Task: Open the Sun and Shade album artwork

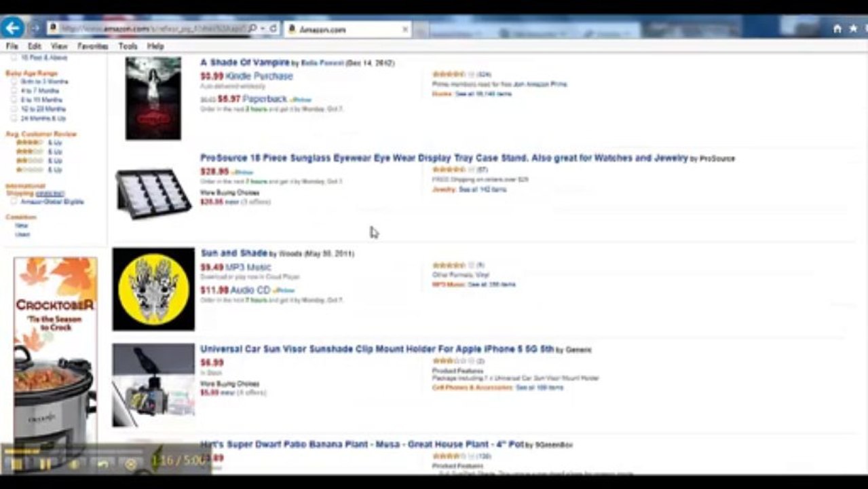Action: pyautogui.click(x=153, y=289)
